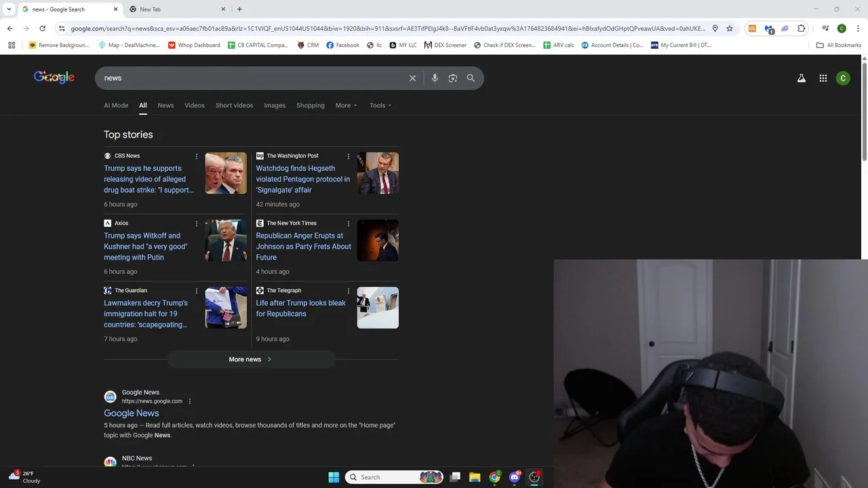Viewport: 868px width, 488px height.
Task: Open The Telegraph story options menu
Action: tap(349, 291)
